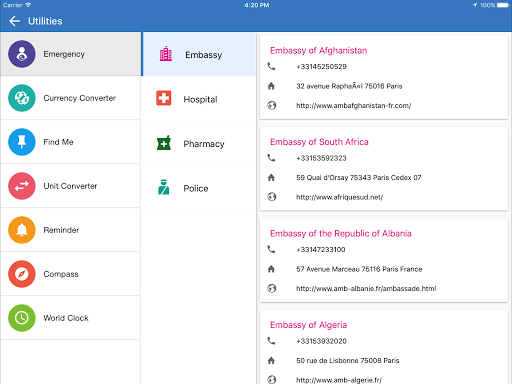Open the Emergency utility icon
This screenshot has width=512, height=384.
[x=22, y=54]
